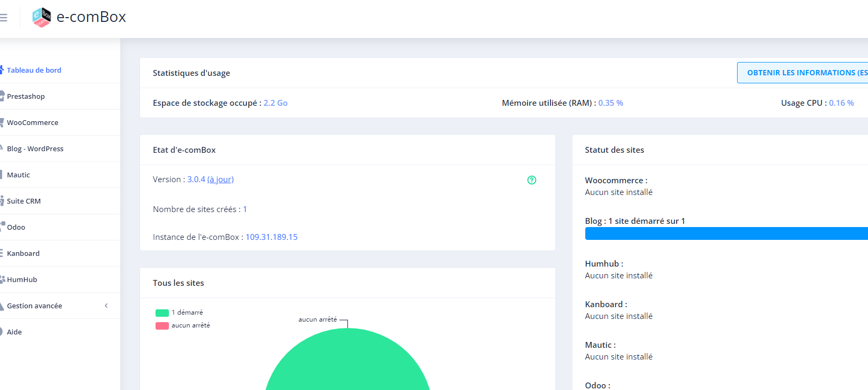Toggle the hamburger sidebar menu icon
Screen dimensions: 868x390
tap(3, 18)
